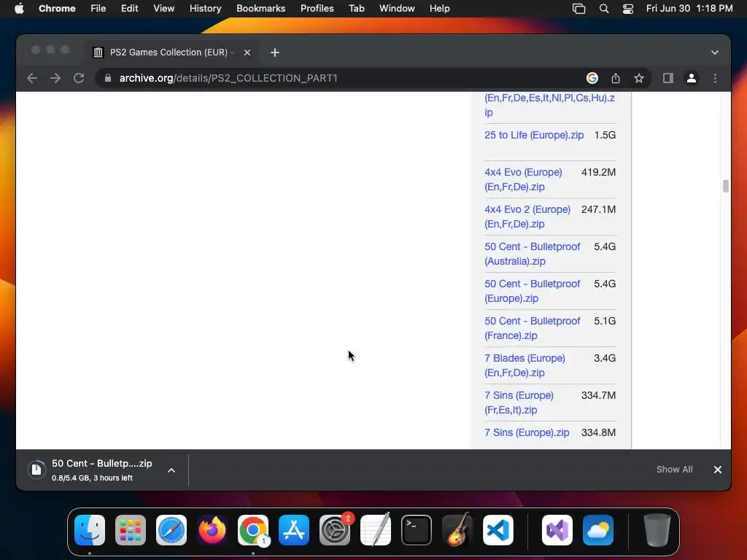Bookmark this page with the star icon

coord(639,78)
